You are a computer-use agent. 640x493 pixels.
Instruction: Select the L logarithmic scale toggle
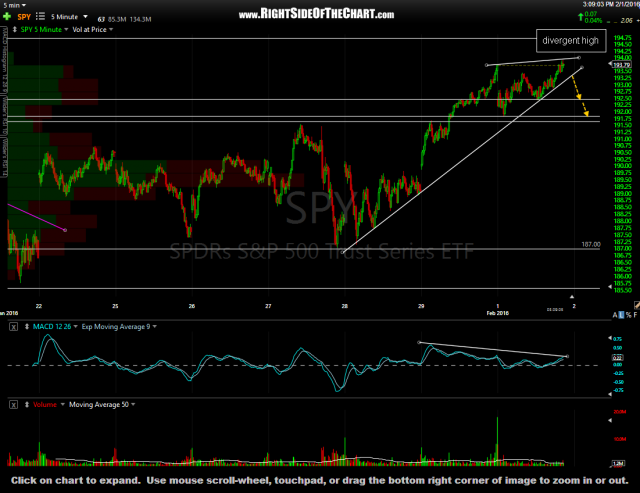click(622, 315)
